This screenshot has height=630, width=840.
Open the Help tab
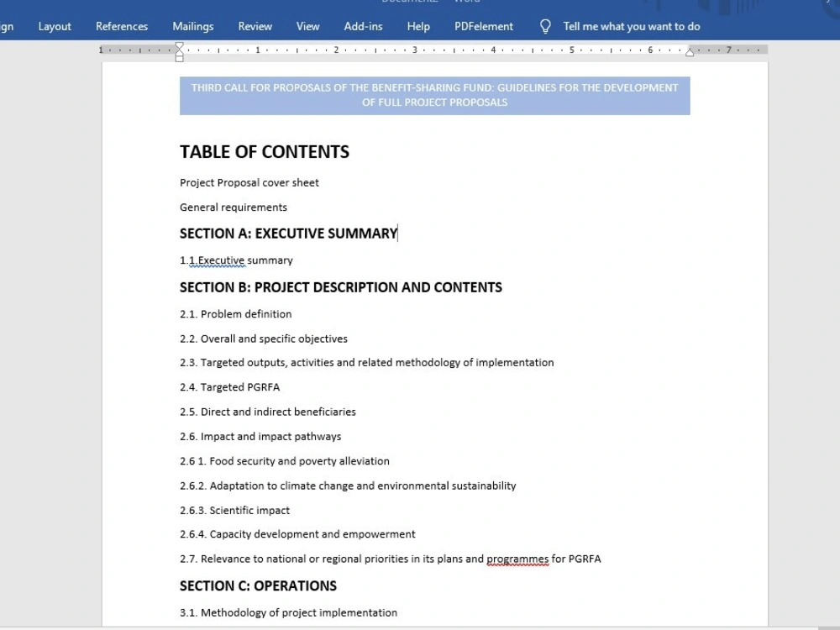coord(418,26)
